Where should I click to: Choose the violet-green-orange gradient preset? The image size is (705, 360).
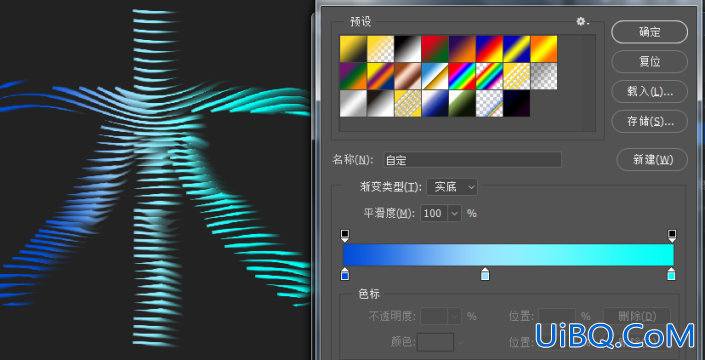[353, 76]
